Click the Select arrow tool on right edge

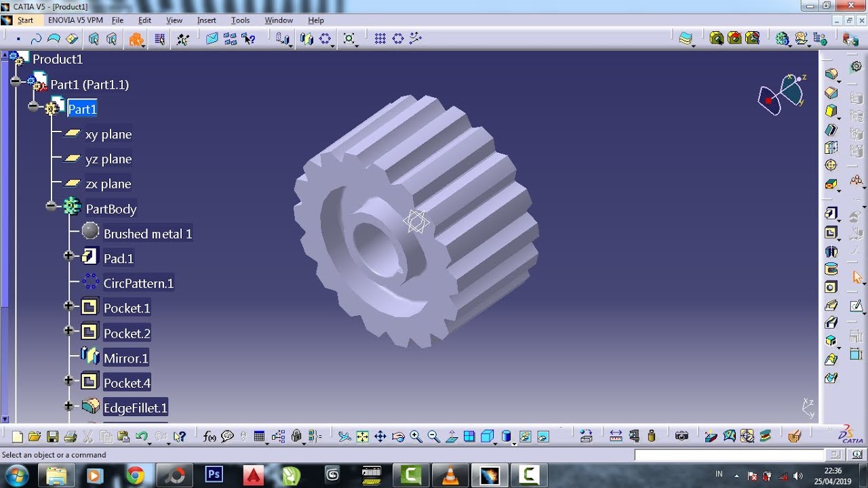tap(856, 277)
